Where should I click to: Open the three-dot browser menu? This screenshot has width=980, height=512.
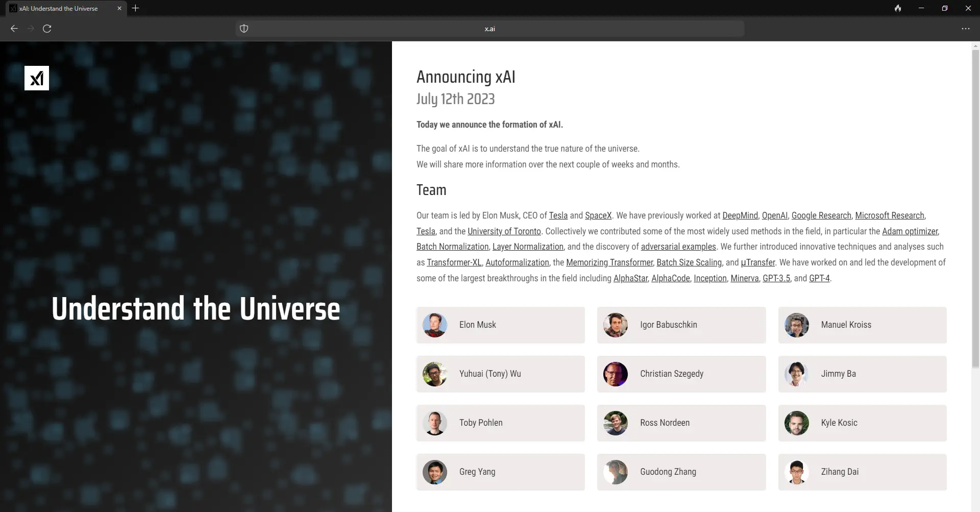coord(966,29)
